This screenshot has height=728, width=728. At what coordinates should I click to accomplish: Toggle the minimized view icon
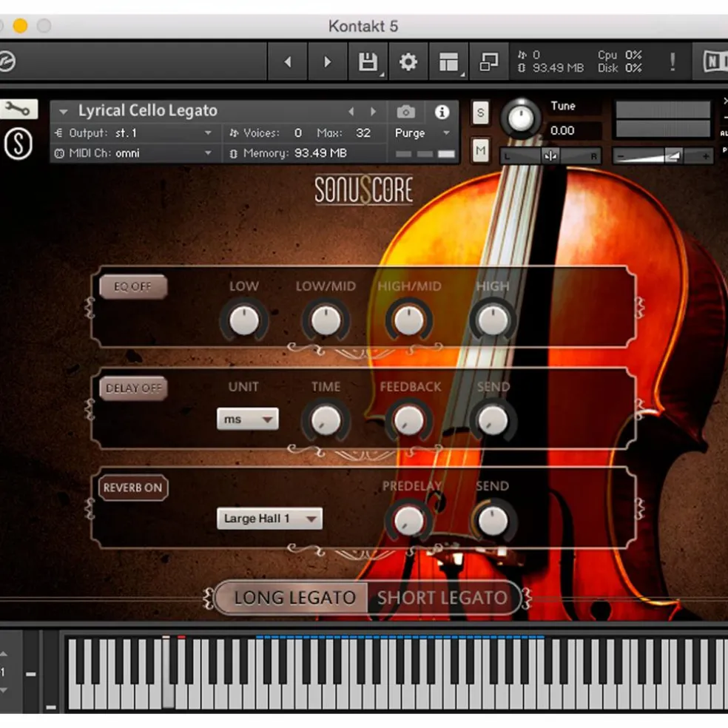[x=488, y=61]
